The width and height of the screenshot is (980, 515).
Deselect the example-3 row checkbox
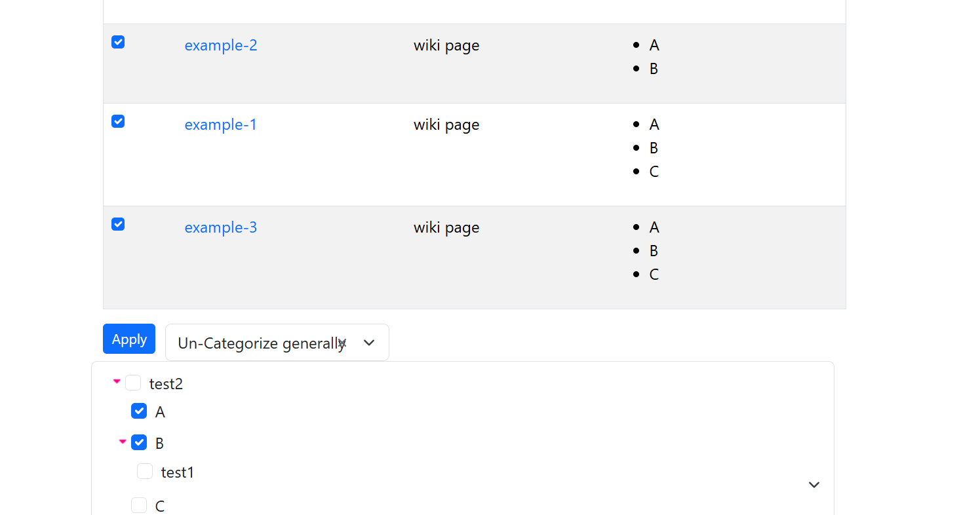[118, 224]
